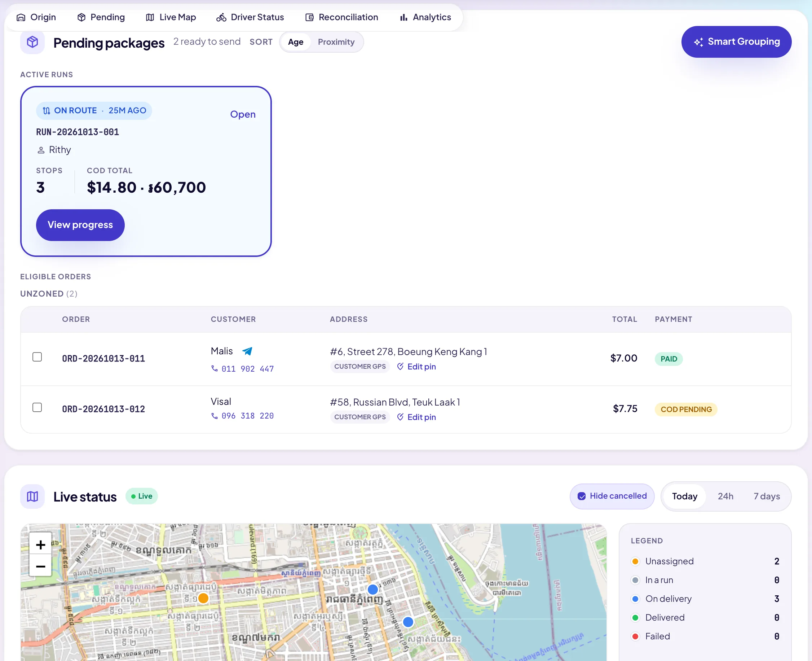
Task: Edit pin for Street 278 address
Action: pos(416,366)
